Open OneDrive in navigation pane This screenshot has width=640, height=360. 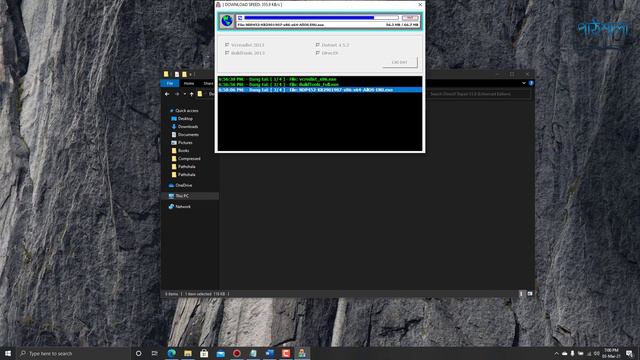coord(183,185)
